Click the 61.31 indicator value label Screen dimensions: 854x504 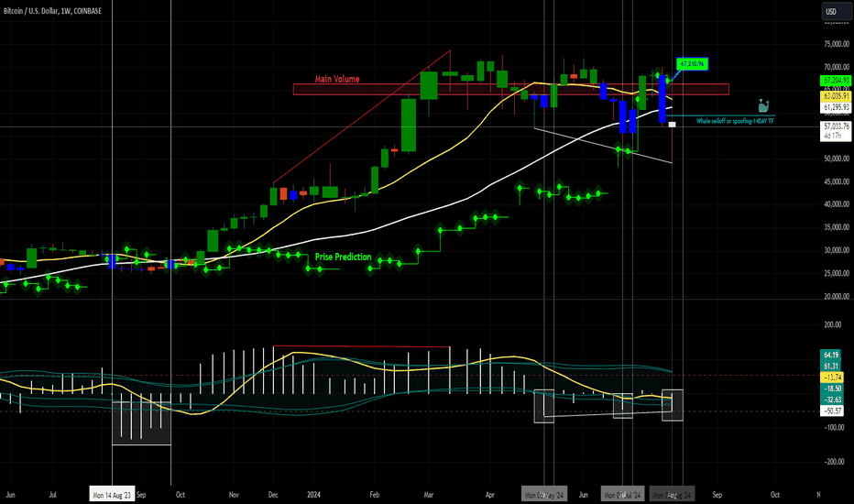tap(832, 367)
